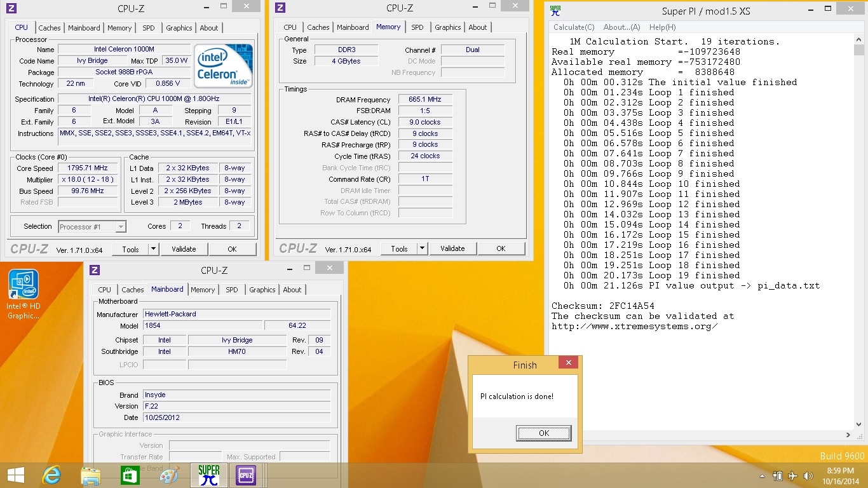Click OK in the Memory window
This screenshot has height=488, width=868.
click(501, 248)
